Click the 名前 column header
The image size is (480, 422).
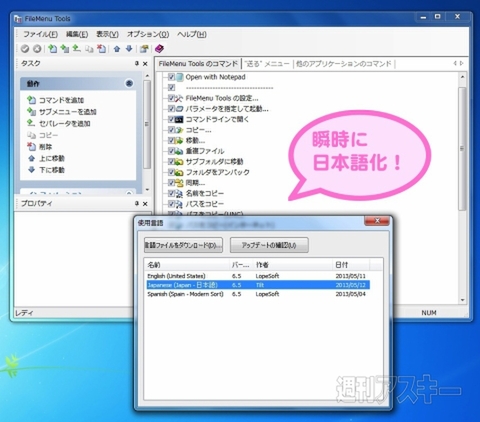point(188,265)
